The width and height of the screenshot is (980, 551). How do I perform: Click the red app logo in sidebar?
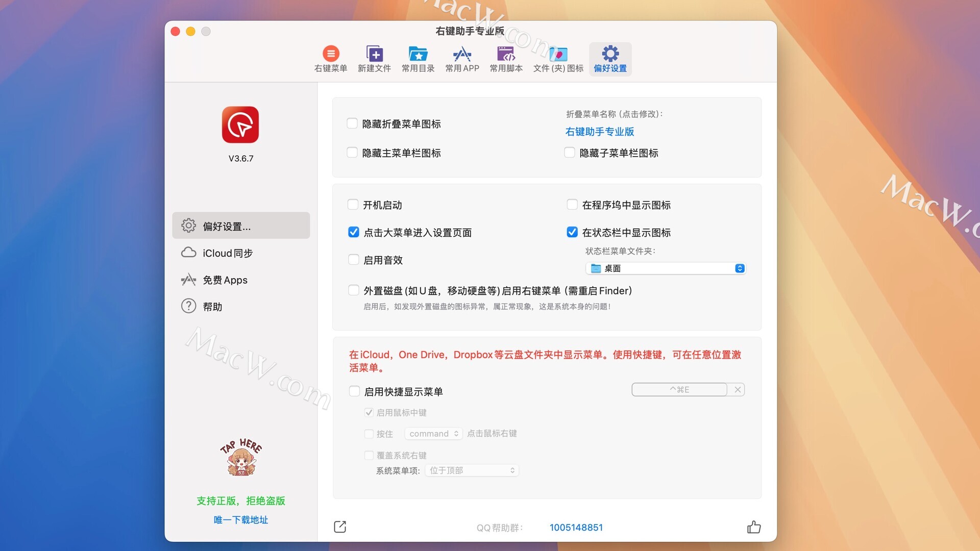[240, 124]
